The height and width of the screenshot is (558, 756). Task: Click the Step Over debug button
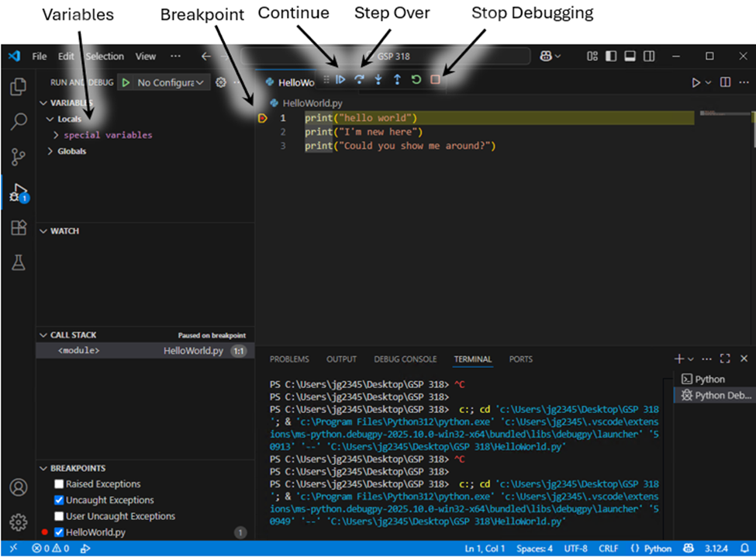[359, 80]
